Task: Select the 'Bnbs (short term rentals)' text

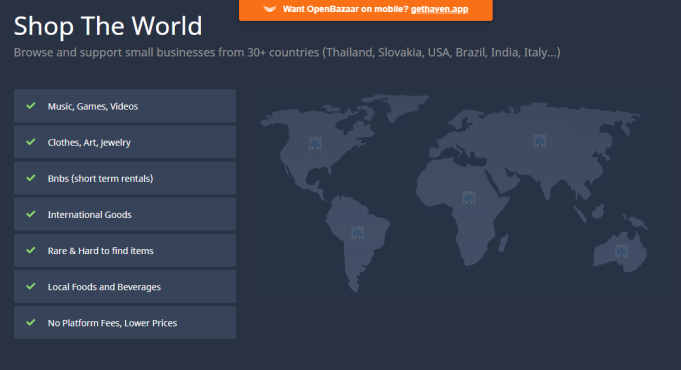Action: [x=100, y=178]
